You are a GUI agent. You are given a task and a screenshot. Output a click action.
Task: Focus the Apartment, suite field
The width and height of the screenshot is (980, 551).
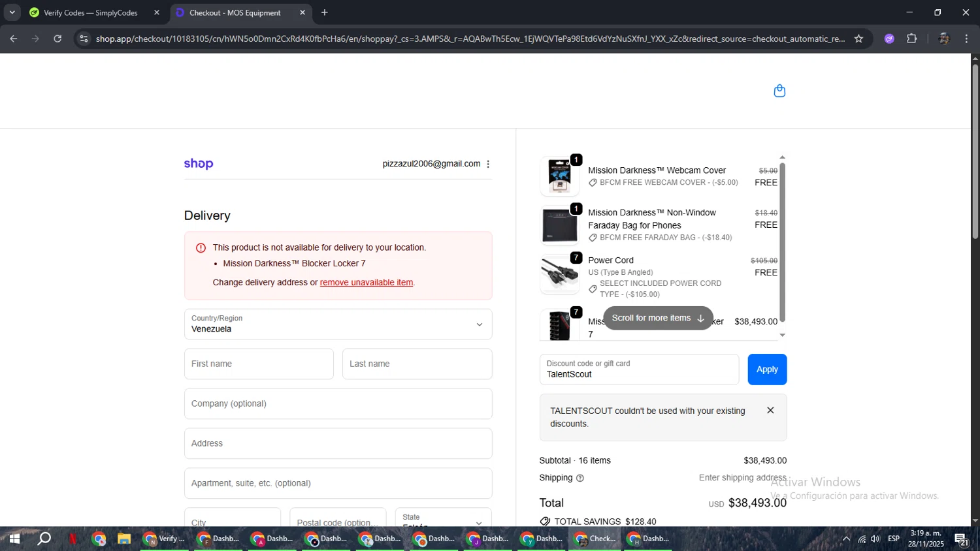[x=338, y=484]
